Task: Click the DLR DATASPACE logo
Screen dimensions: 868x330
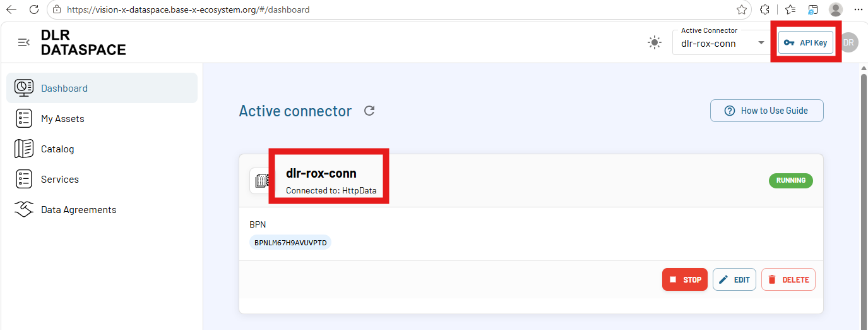Action: pos(83,42)
